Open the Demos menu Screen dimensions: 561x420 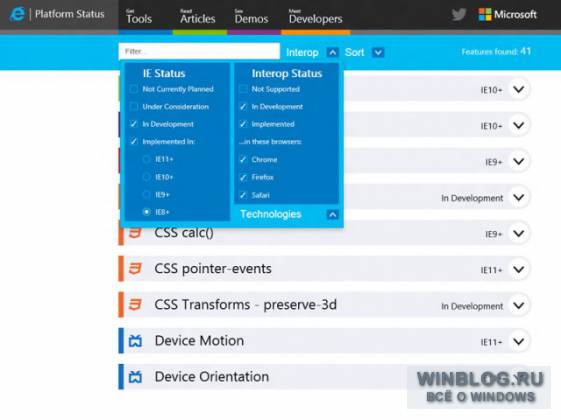click(x=251, y=16)
